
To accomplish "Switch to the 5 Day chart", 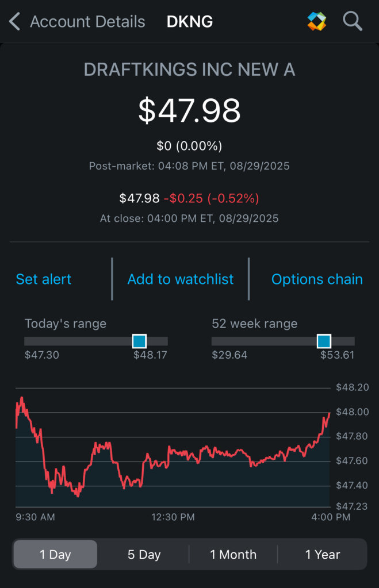I will pyautogui.click(x=144, y=554).
